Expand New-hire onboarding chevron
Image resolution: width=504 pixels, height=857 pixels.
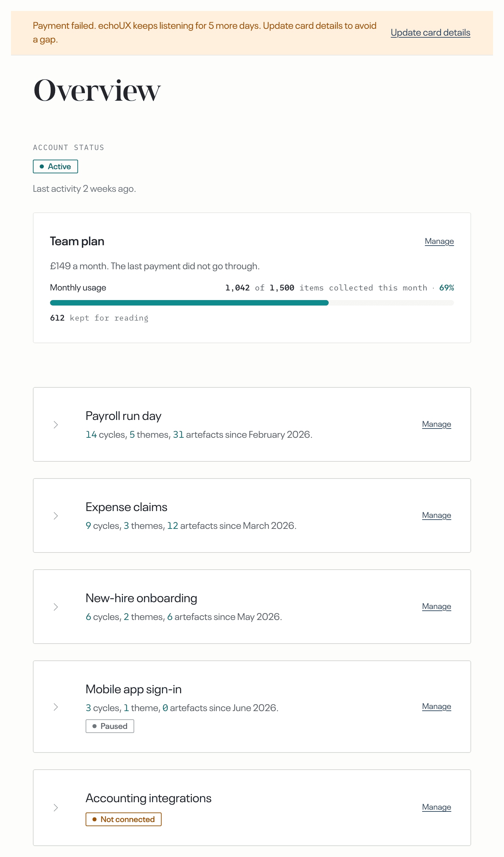pos(56,607)
